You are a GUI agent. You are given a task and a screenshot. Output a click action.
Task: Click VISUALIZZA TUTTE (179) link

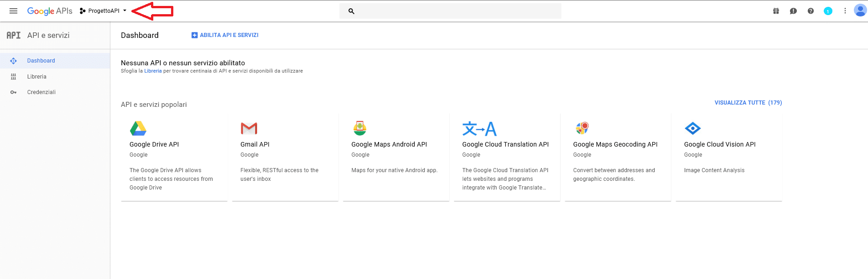tap(748, 103)
